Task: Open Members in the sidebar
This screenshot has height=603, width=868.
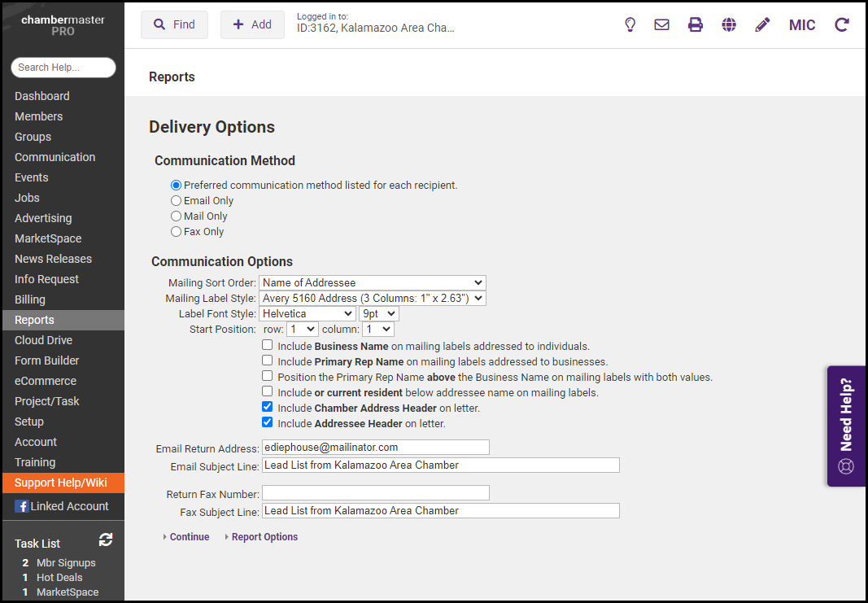Action: point(38,116)
